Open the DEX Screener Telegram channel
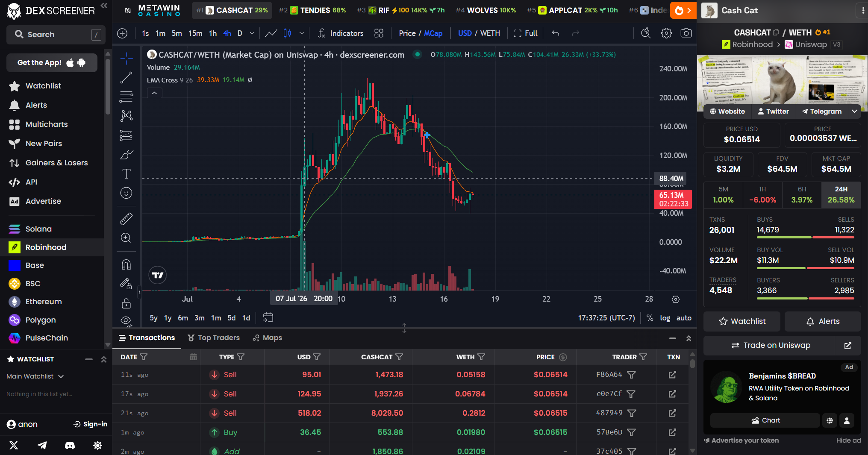868x455 pixels. [42, 445]
